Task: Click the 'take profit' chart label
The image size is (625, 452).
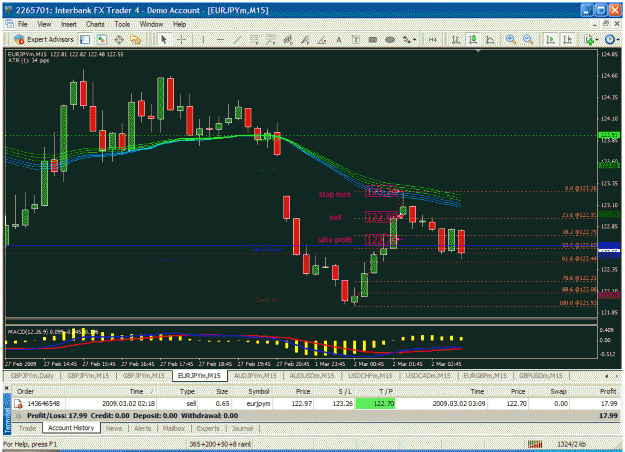Action: click(334, 240)
